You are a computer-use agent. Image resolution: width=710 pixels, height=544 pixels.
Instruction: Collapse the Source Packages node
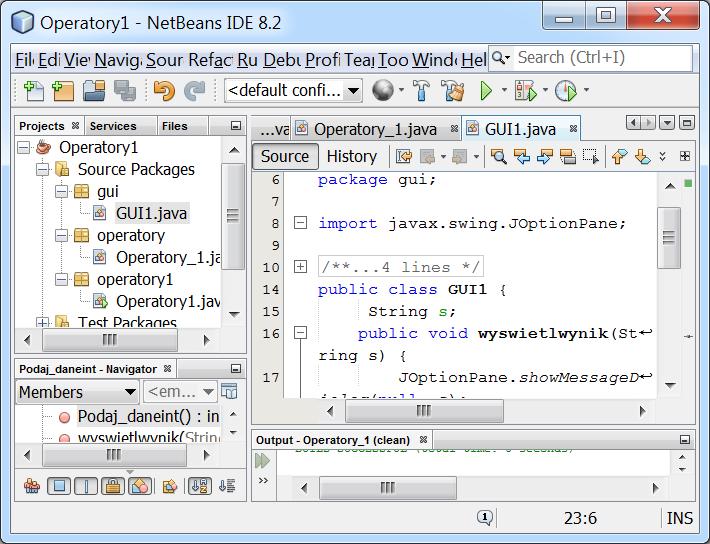coord(43,170)
